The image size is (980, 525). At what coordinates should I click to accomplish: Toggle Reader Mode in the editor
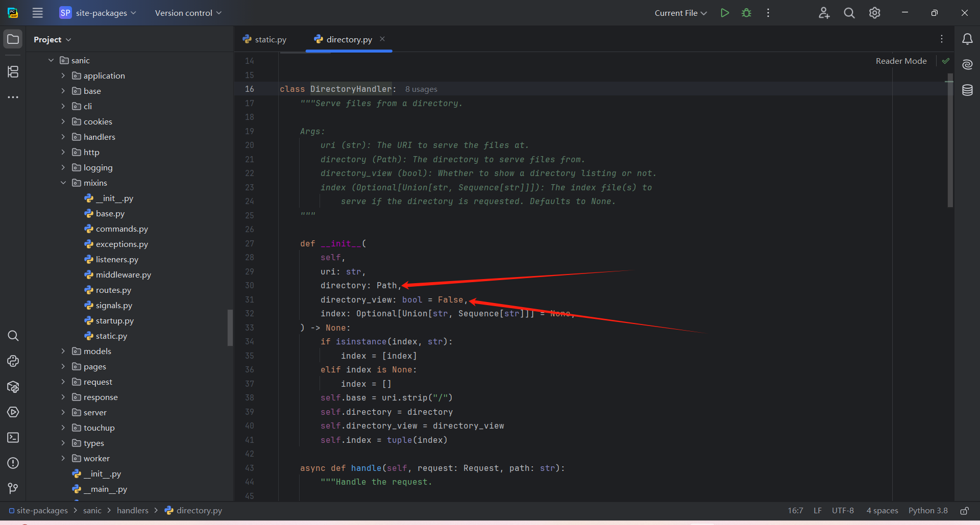901,61
